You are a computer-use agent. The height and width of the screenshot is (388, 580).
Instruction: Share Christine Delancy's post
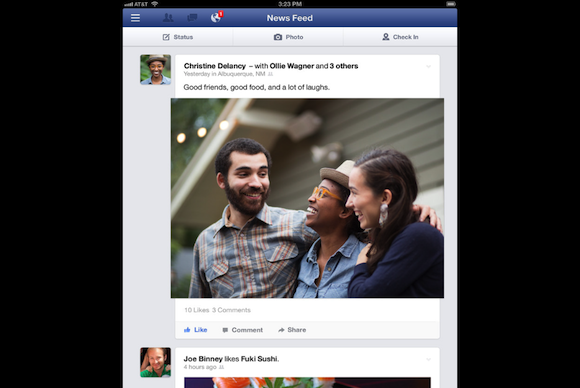292,330
